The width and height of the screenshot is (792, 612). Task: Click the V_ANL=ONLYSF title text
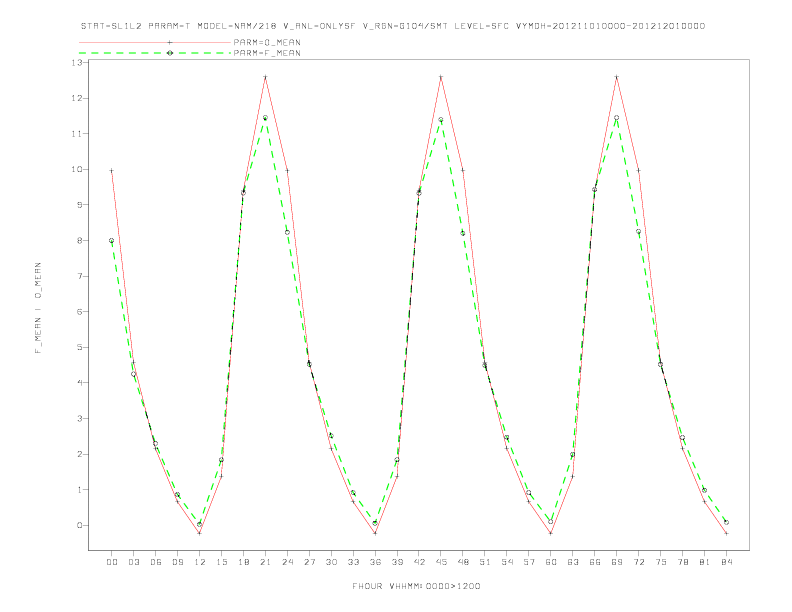point(320,26)
